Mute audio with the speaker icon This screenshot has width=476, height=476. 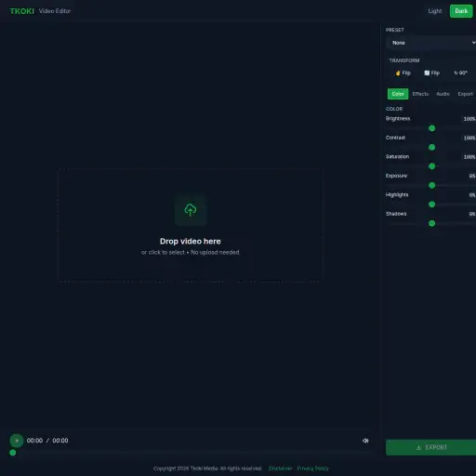tap(365, 441)
